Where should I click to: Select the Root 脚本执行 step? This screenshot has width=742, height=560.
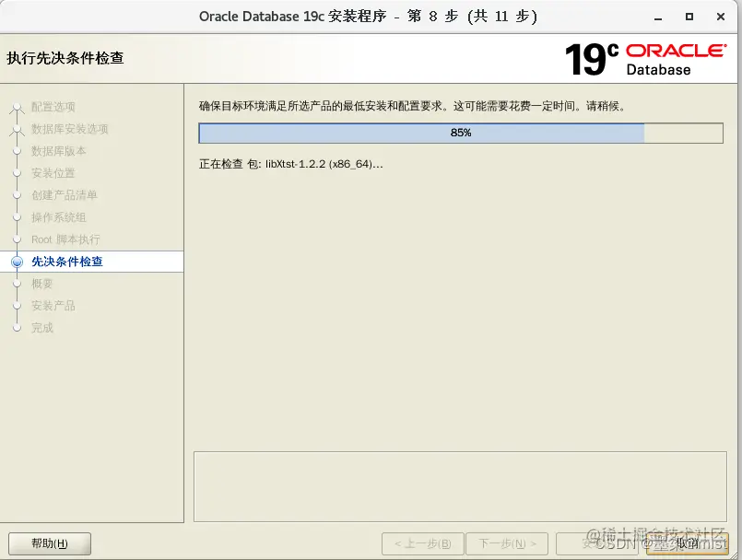coord(65,239)
